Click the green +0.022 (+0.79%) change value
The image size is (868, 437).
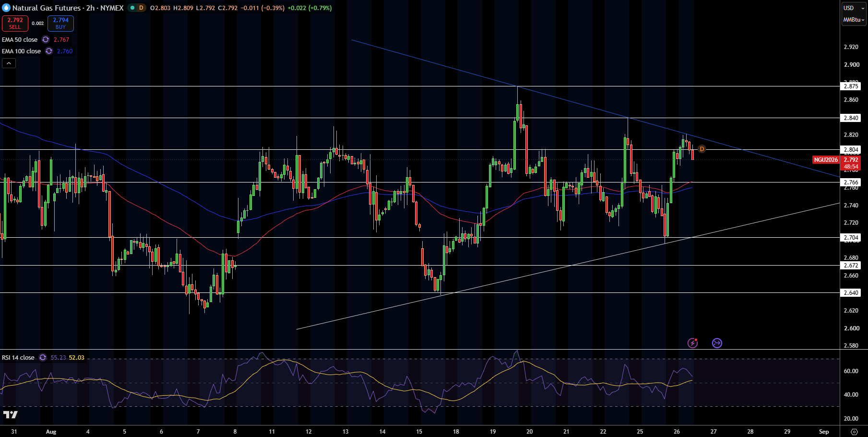[309, 8]
